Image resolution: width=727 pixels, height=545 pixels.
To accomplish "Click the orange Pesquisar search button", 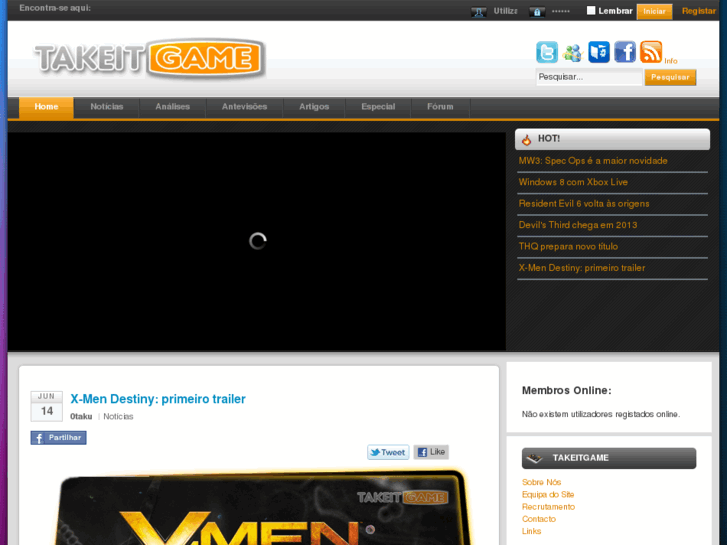I will click(670, 77).
